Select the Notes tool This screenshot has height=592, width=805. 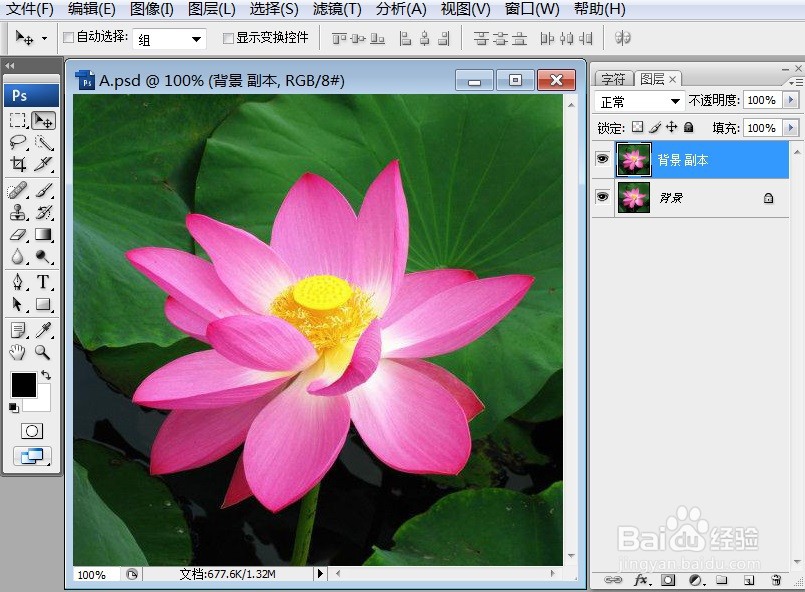click(18, 330)
